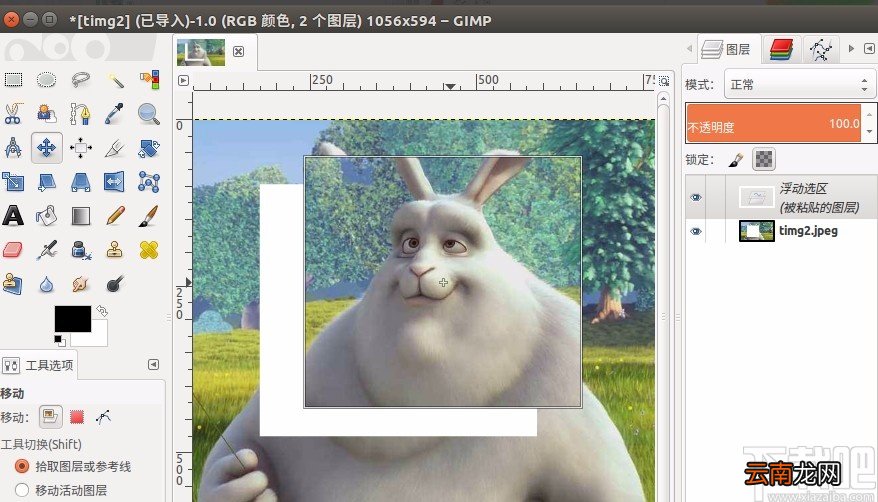The width and height of the screenshot is (878, 502).
Task: Choose 拾取图层或参考线 radio option
Action: [22, 466]
